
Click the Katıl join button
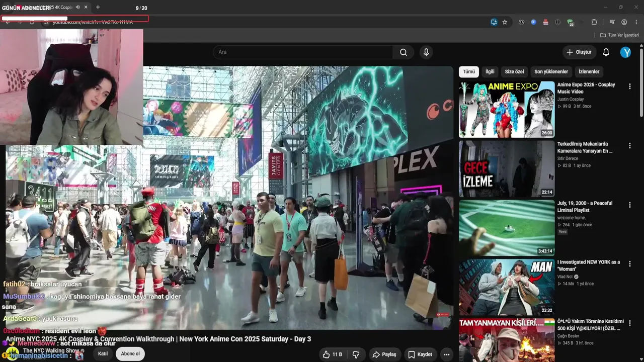pyautogui.click(x=103, y=354)
